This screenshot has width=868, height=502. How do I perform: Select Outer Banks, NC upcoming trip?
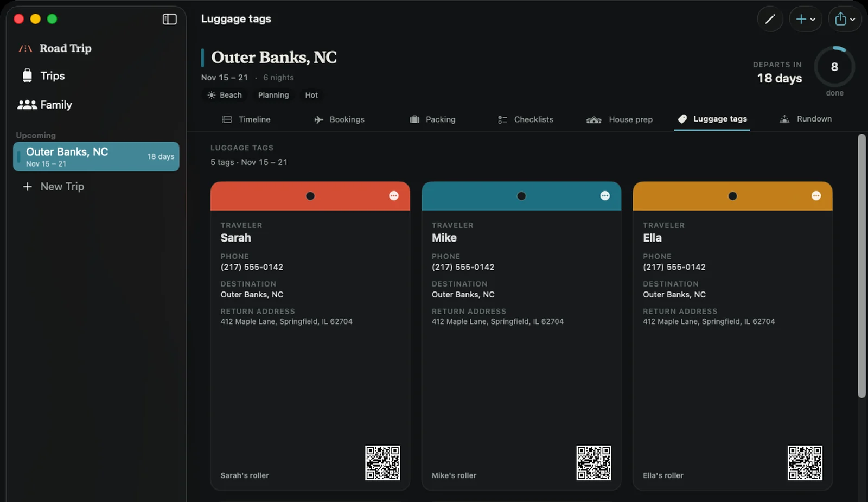96,156
